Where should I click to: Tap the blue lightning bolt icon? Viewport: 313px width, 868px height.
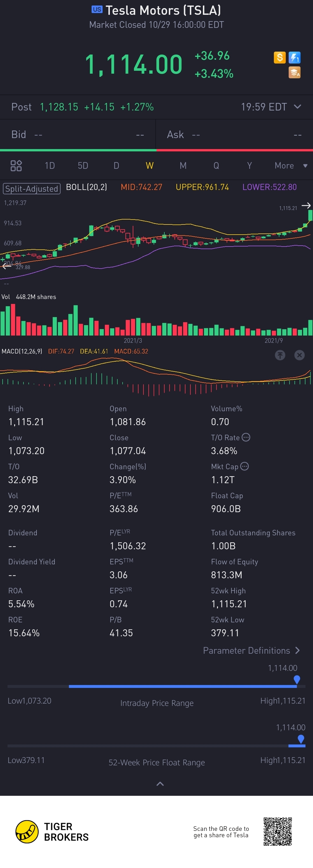click(294, 58)
